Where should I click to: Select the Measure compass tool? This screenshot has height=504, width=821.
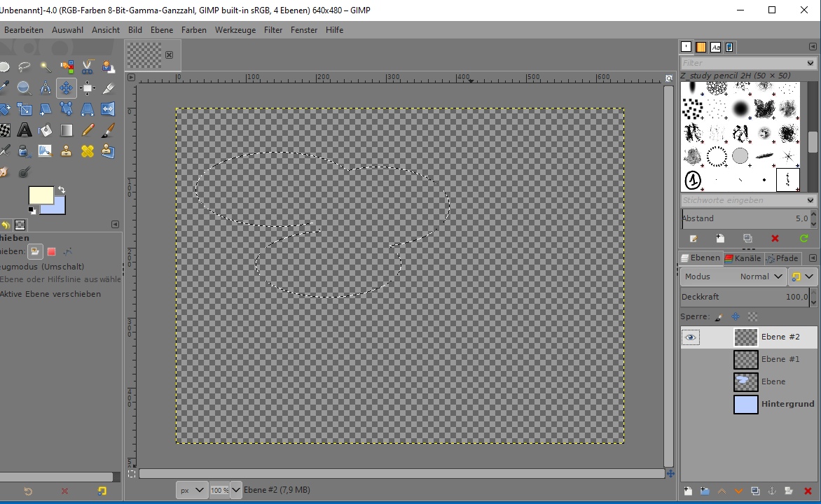tap(46, 88)
